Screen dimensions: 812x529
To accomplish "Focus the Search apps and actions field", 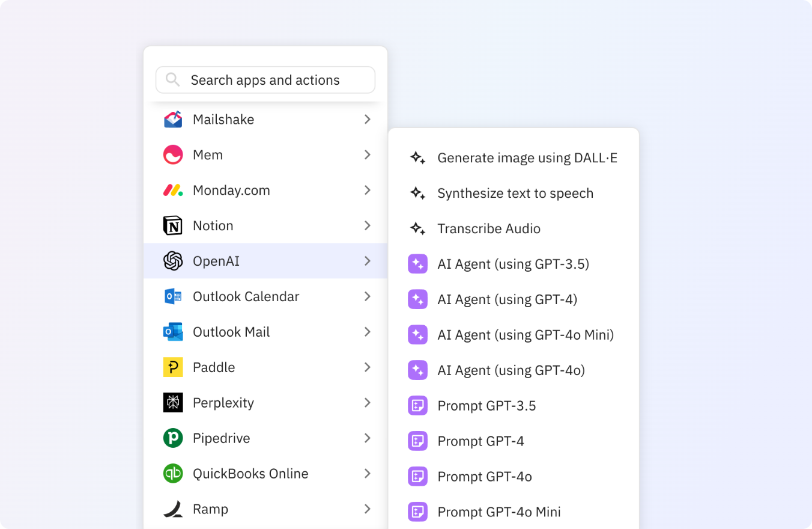I will pyautogui.click(x=265, y=80).
